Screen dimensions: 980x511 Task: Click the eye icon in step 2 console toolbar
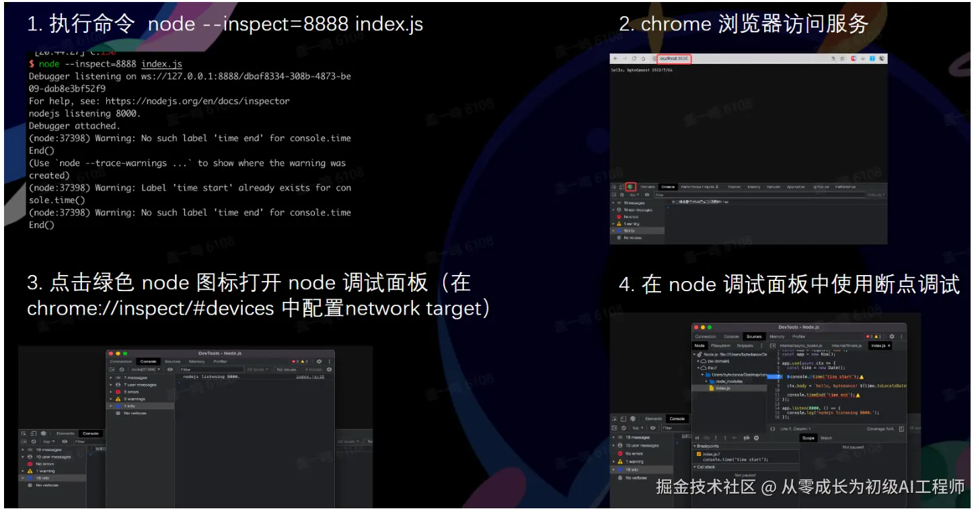[x=647, y=194]
